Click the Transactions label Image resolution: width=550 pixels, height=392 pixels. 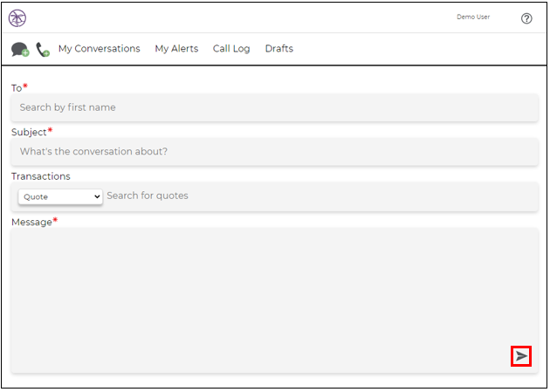[41, 176]
